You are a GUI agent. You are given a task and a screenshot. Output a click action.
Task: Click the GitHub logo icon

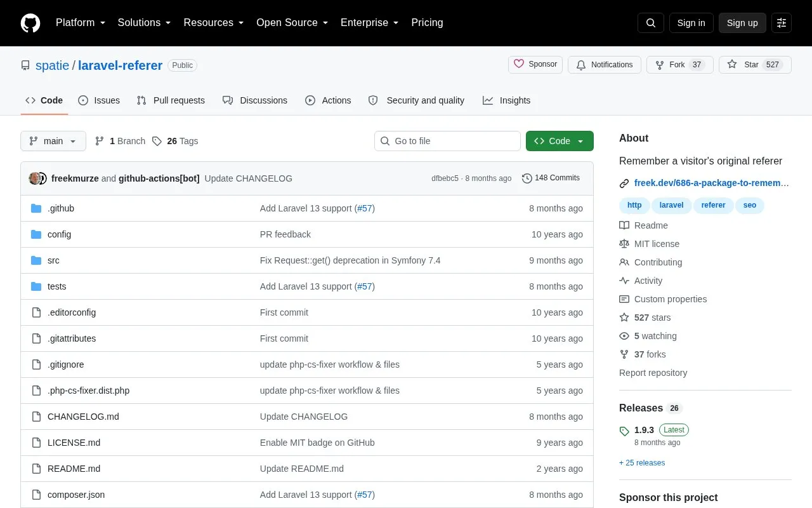click(x=30, y=23)
